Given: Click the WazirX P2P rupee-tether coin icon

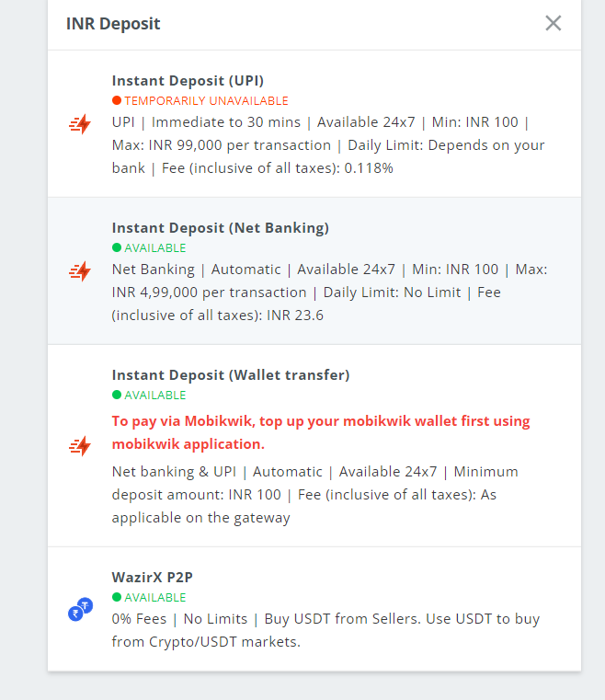Looking at the screenshot, I should pos(80,609).
